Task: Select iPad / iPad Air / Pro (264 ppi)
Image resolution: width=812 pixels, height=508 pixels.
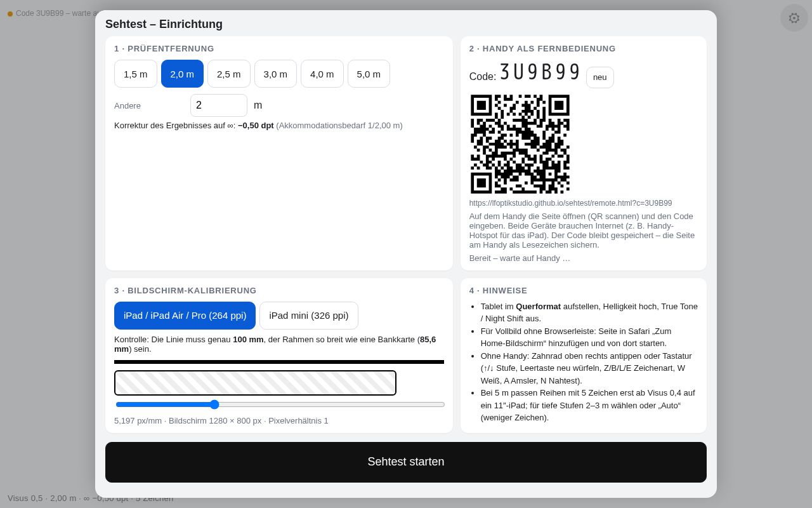Action: pos(185,316)
